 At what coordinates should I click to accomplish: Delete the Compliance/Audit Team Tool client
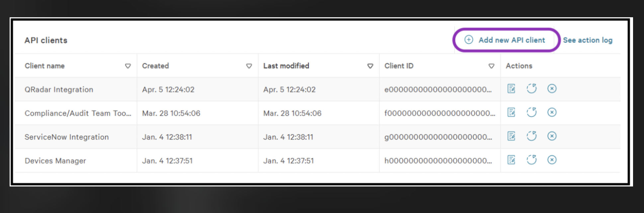pyautogui.click(x=552, y=112)
